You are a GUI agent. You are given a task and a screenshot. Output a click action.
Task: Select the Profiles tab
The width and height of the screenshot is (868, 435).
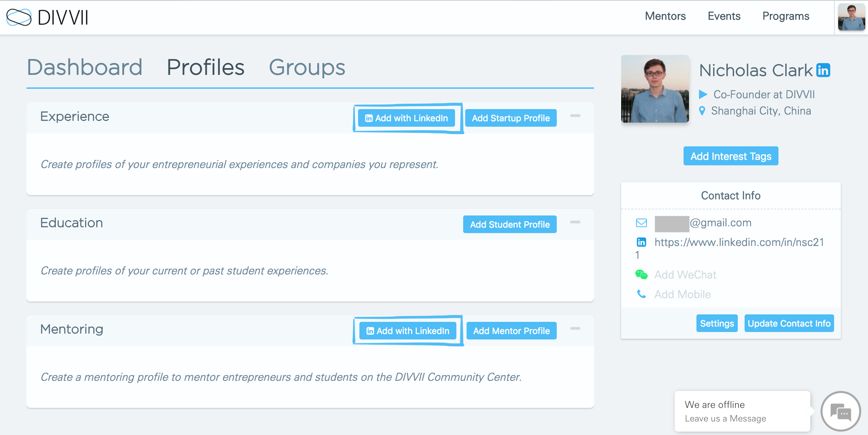pyautogui.click(x=205, y=67)
